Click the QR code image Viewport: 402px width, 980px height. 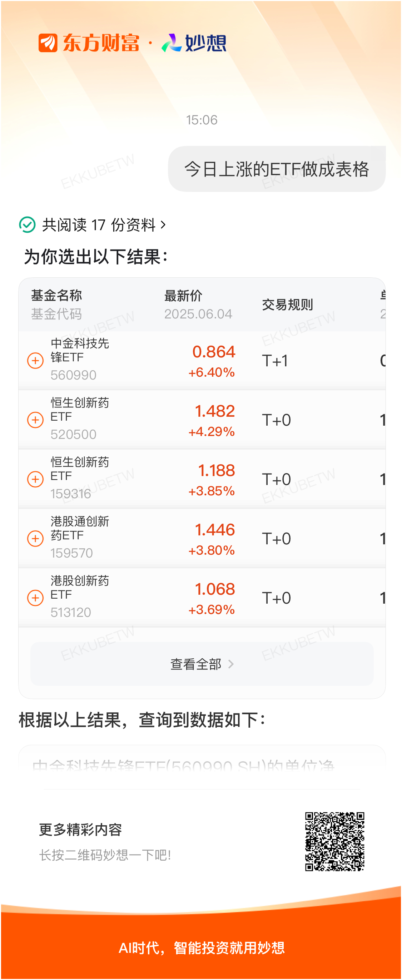(335, 842)
